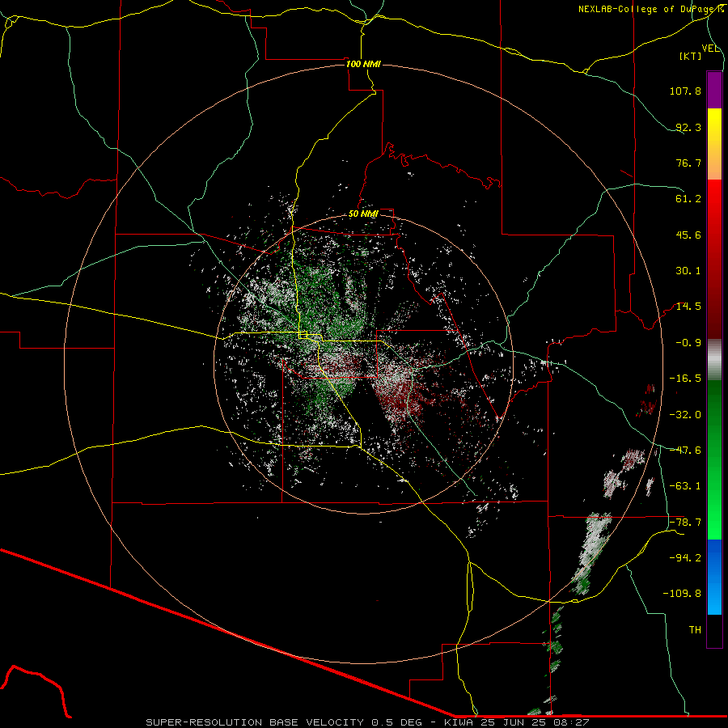Click the 92.3 legend value
The image size is (728, 728).
688,127
